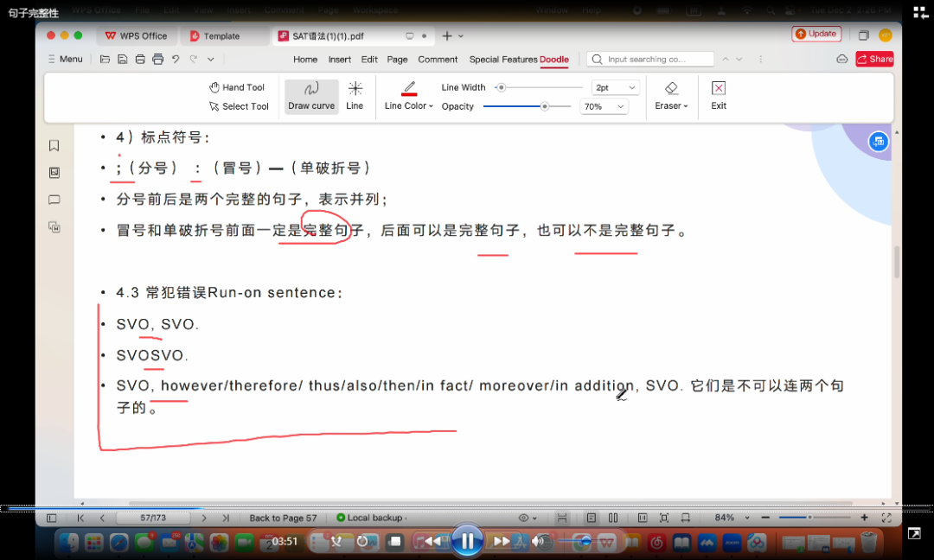934x560 pixels.
Task: Mute the video using the speaker icon
Action: 538,542
